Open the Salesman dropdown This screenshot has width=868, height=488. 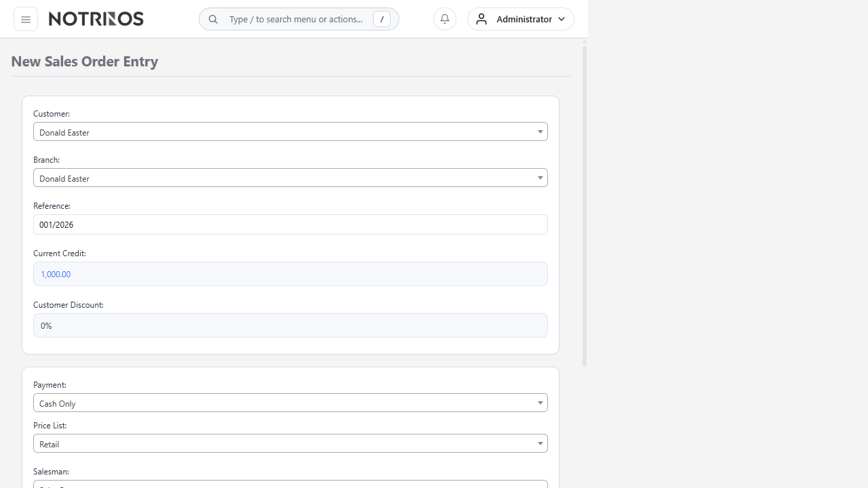click(x=290, y=483)
